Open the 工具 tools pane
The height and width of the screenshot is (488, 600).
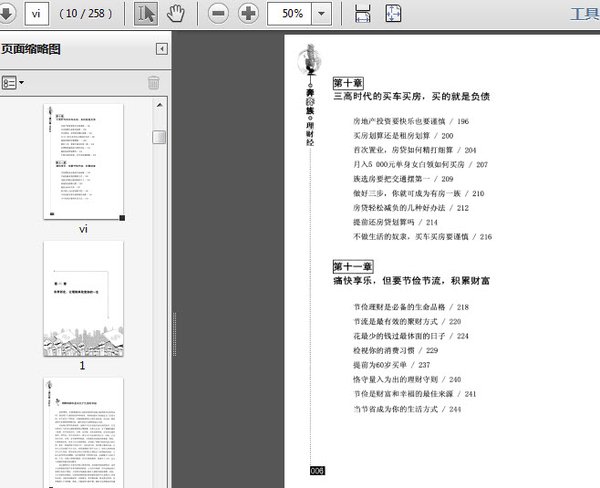point(583,15)
